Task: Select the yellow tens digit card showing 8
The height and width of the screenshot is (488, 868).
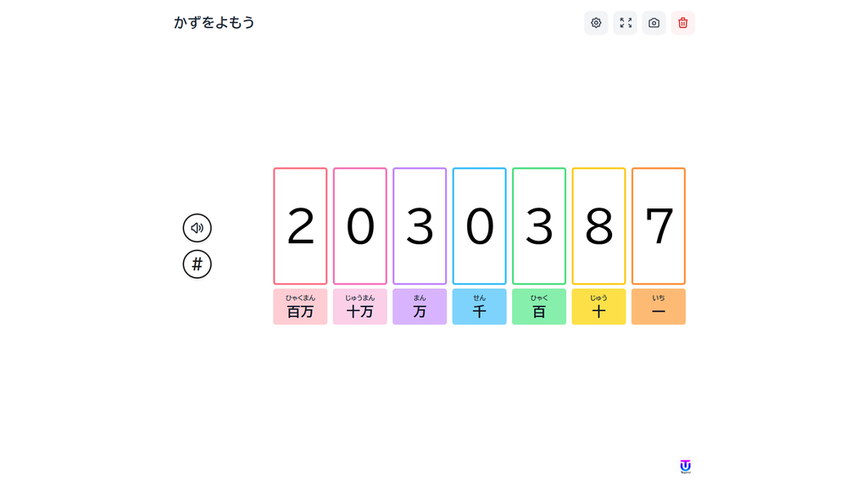Action: pos(599,226)
